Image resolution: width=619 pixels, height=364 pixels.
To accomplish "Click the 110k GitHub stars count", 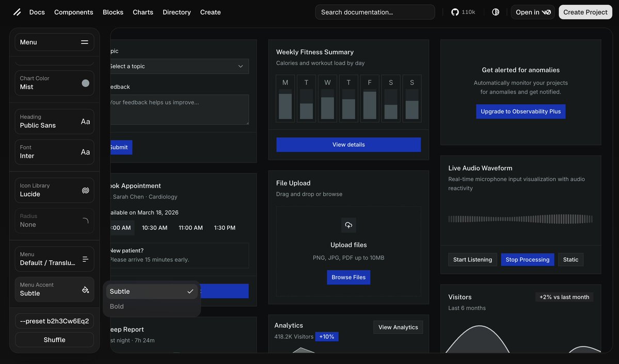I will pyautogui.click(x=468, y=12).
